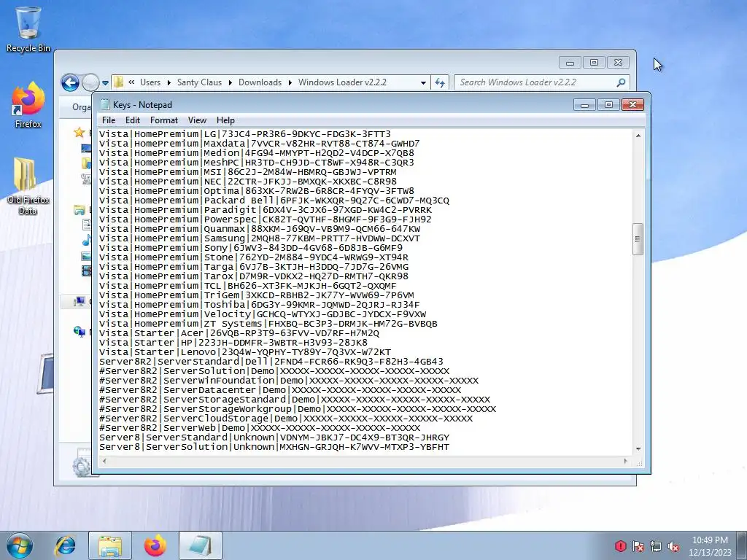Open the muted volume tray icon

point(673,546)
